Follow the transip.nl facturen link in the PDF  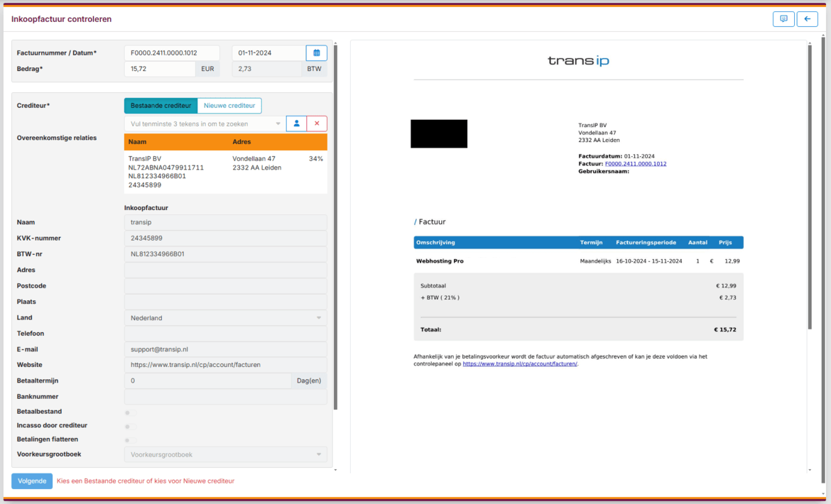[x=519, y=363]
